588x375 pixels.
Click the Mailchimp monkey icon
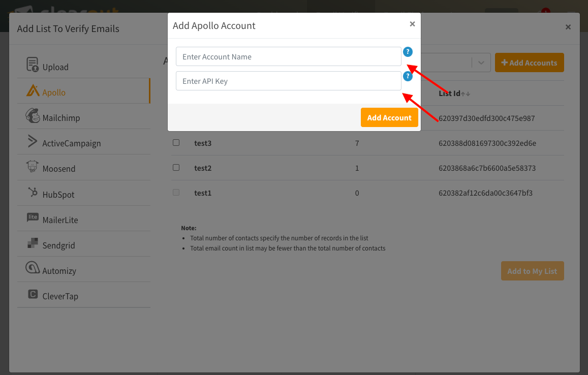pos(33,115)
